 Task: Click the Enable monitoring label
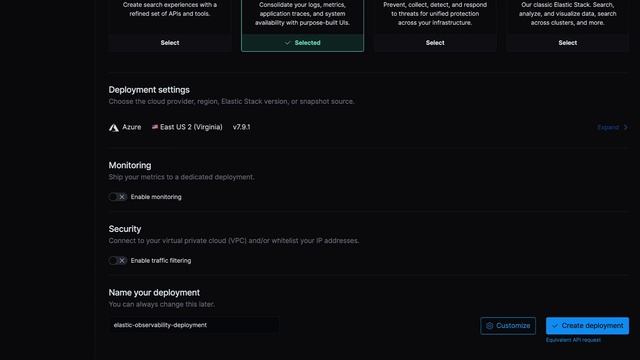(x=156, y=197)
